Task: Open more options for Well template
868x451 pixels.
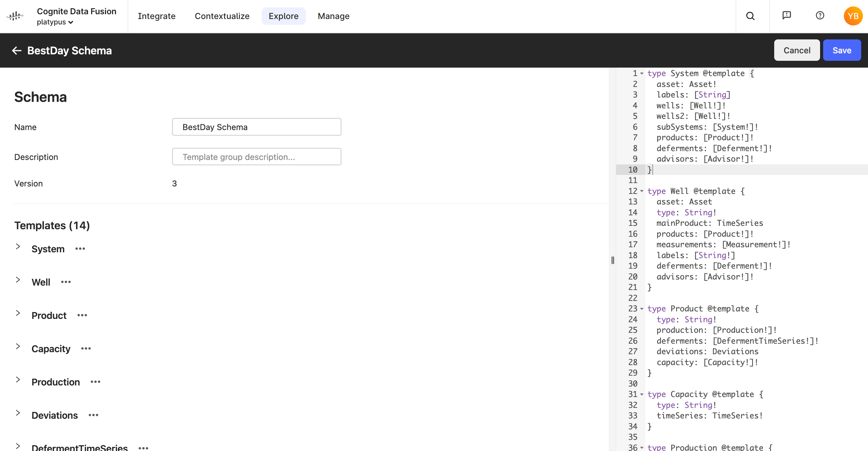Action: click(x=66, y=282)
